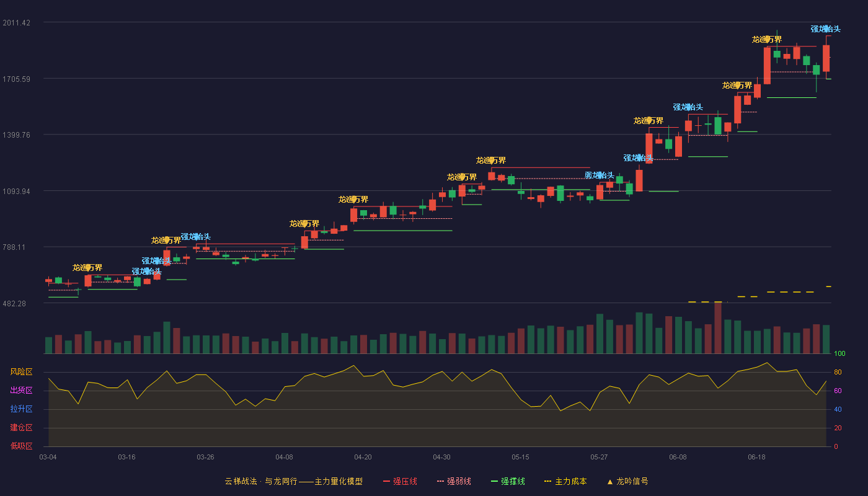The height and width of the screenshot is (496, 868).
Task: Click the 04-08 date label
Action: point(284,457)
